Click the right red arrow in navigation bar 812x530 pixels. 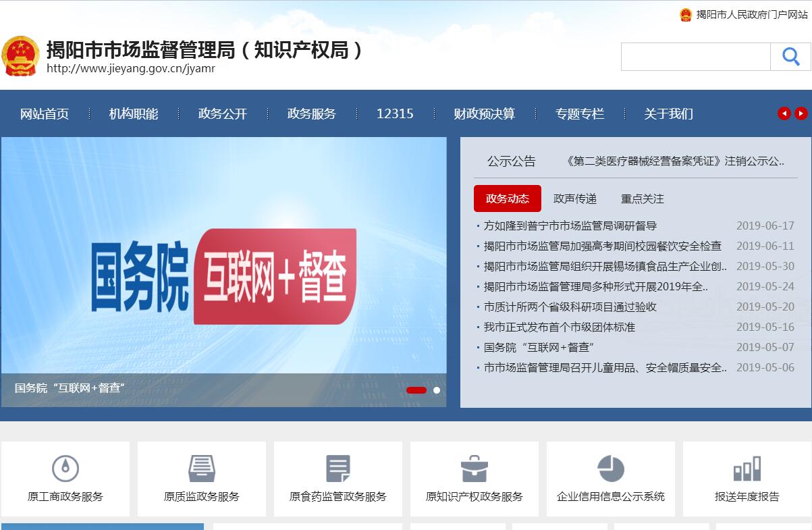pyautogui.click(x=801, y=113)
